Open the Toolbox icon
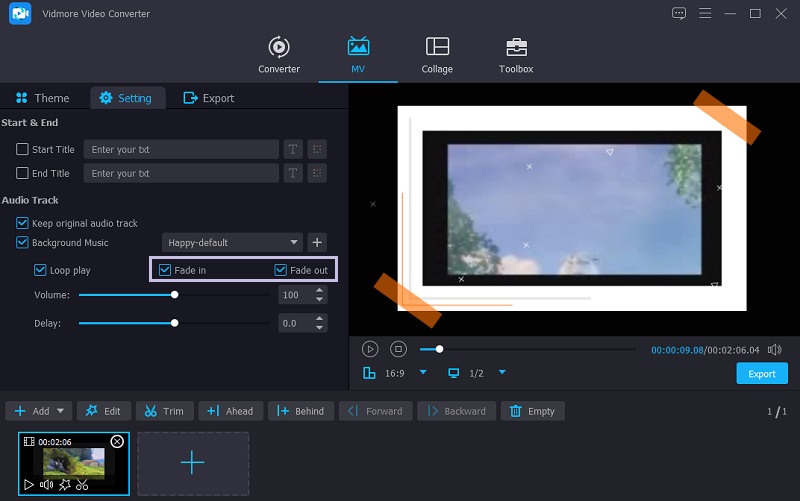800x501 pixels. [516, 47]
